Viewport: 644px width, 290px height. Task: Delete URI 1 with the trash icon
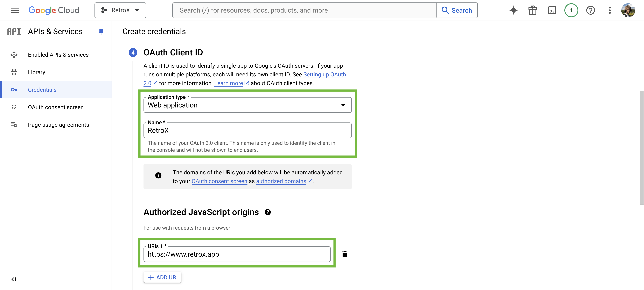(x=345, y=254)
